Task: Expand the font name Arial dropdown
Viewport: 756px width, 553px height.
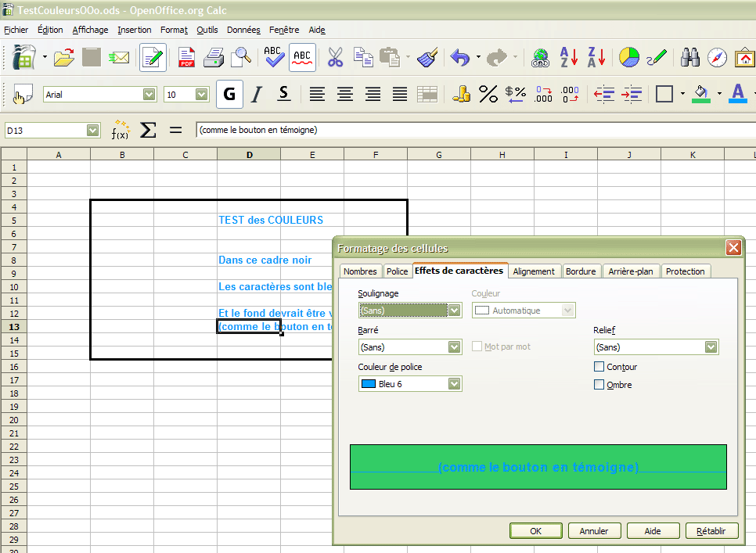Action: click(149, 95)
